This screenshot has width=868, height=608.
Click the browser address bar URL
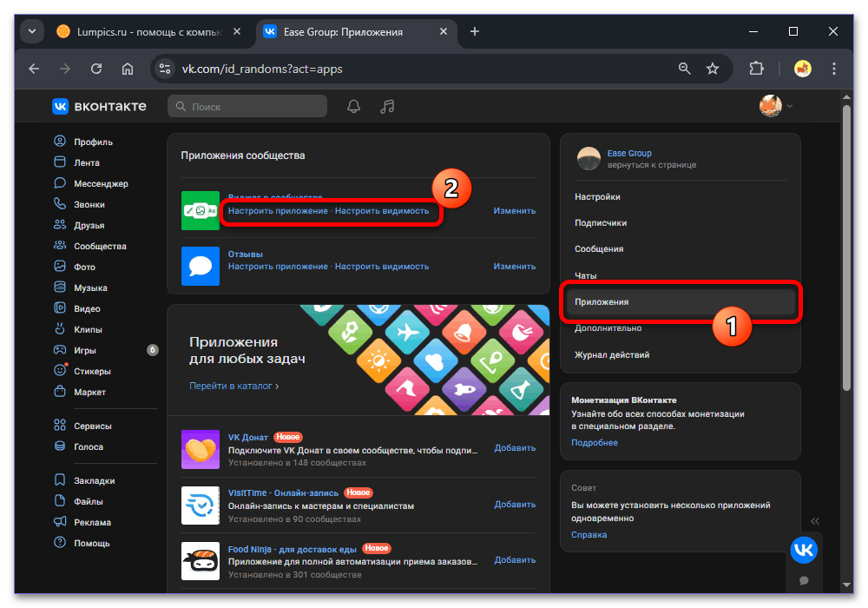262,69
